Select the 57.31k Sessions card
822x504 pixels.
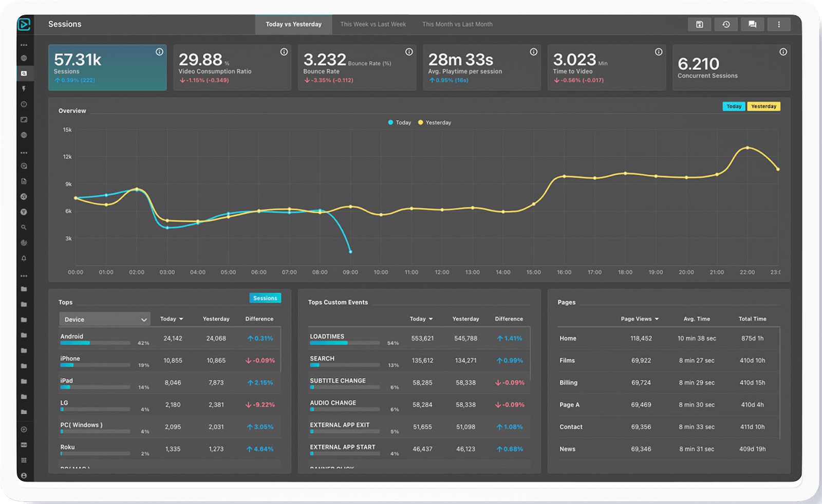click(107, 67)
